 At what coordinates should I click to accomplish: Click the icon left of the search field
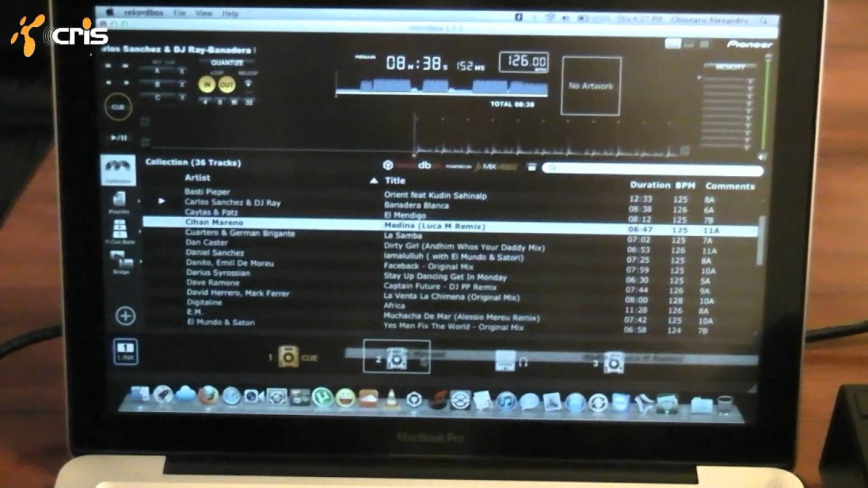point(531,167)
